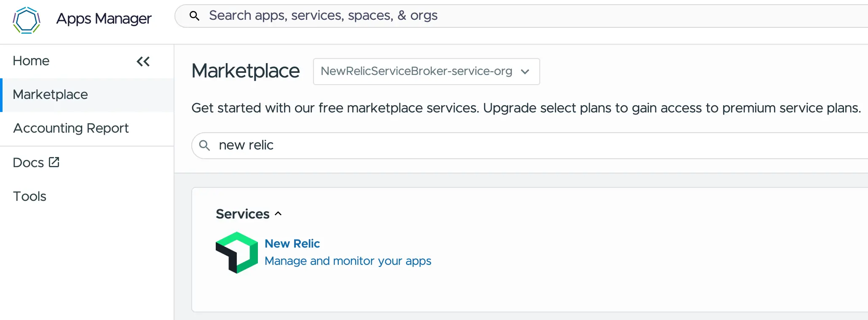Open the Docs link

point(28,163)
